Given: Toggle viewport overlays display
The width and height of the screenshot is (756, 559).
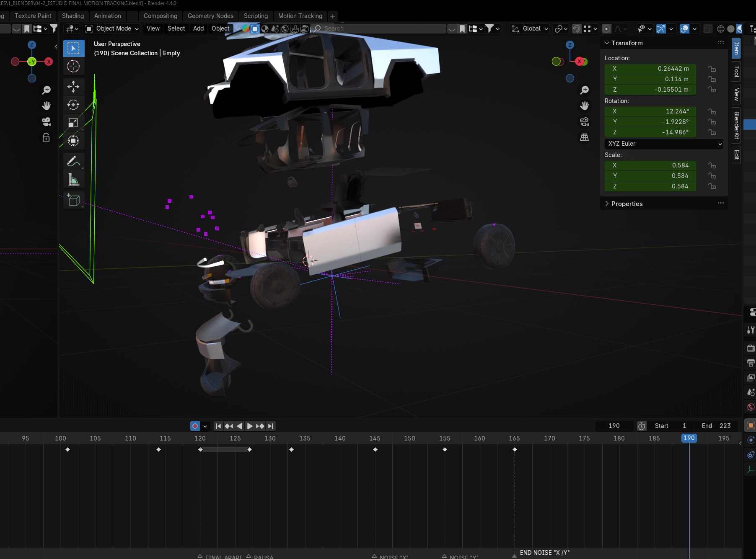Looking at the screenshot, I should pos(684,28).
